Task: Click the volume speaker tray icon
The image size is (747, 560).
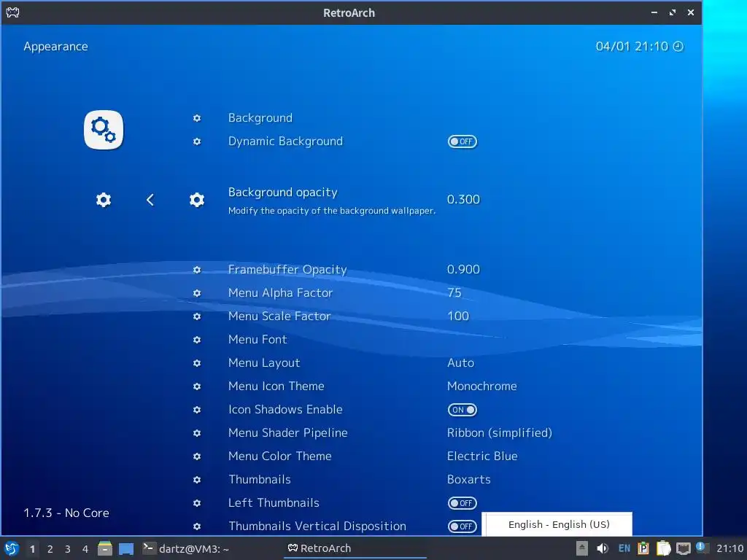Action: 602,548
